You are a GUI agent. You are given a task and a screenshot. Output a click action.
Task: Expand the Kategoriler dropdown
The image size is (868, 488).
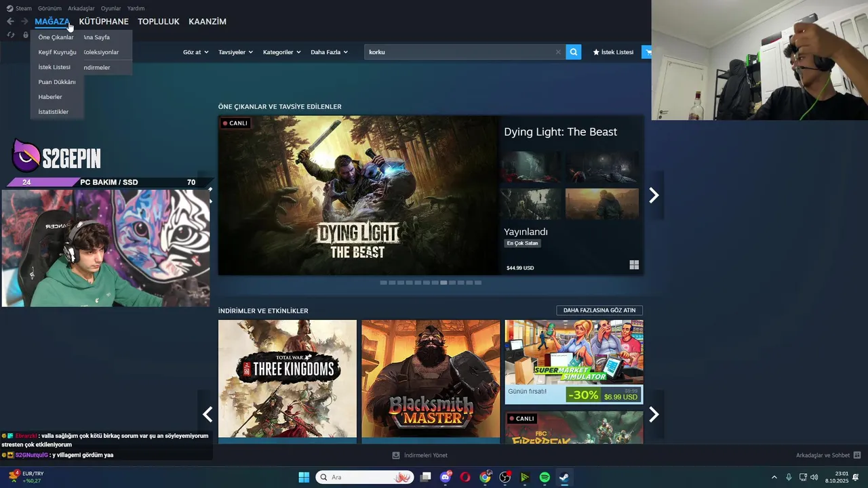coord(281,52)
